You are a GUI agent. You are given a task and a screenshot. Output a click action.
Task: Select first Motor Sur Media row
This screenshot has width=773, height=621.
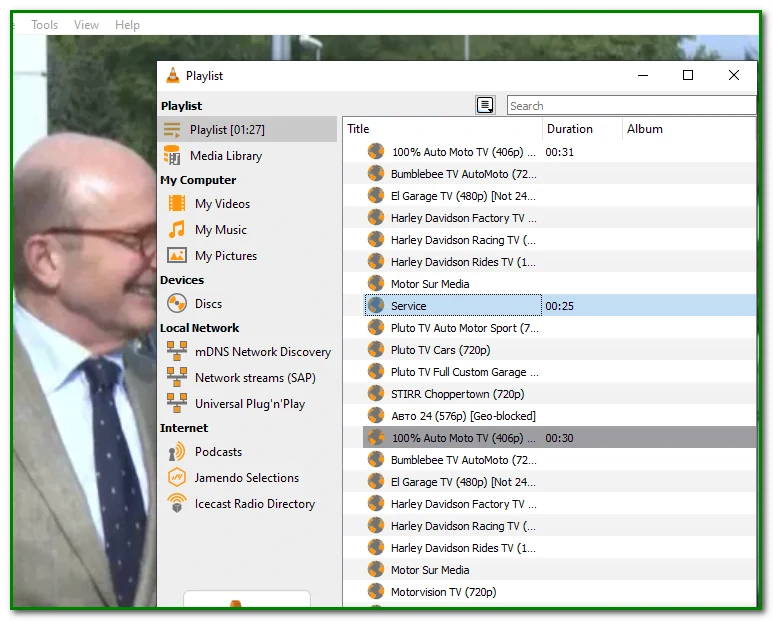click(550, 284)
